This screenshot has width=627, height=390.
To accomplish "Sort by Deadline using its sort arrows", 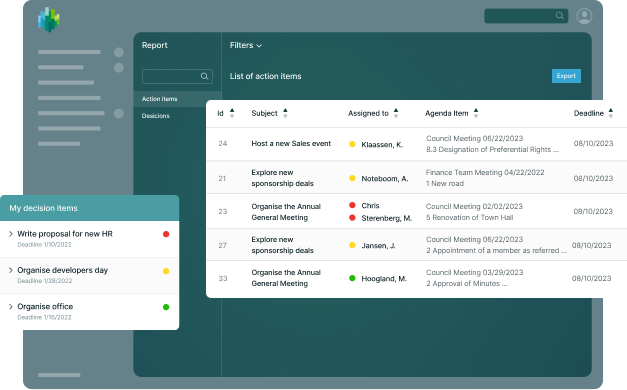I will coord(611,113).
